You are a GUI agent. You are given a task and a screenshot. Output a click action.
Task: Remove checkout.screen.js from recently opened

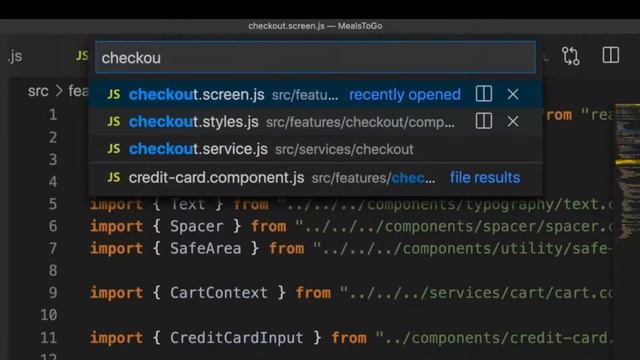[x=513, y=94]
